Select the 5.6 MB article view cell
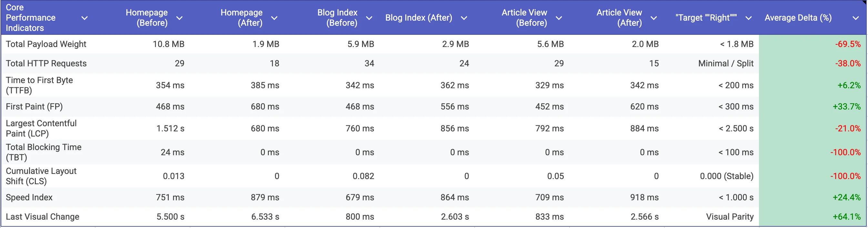868x228 pixels. coord(550,44)
